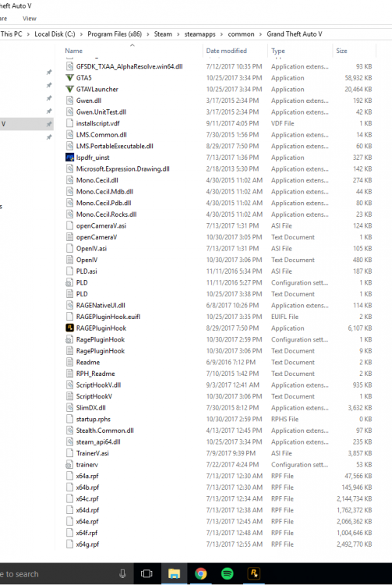This screenshot has height=585, width=392.
Task: Click the trainerv configuration file icon
Action: [69, 465]
